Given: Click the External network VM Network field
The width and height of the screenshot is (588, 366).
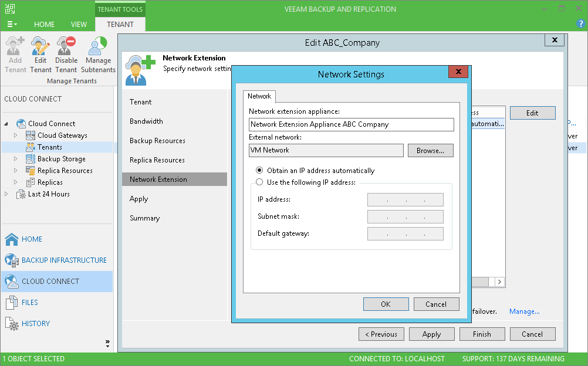Looking at the screenshot, I should click(x=326, y=150).
